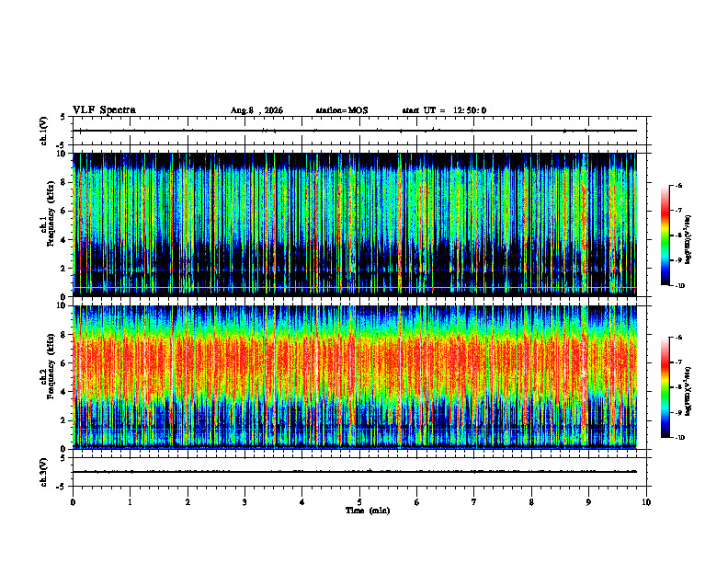Click the "-6" tick on ch.1 colorbar
728x563 pixels.
click(678, 185)
